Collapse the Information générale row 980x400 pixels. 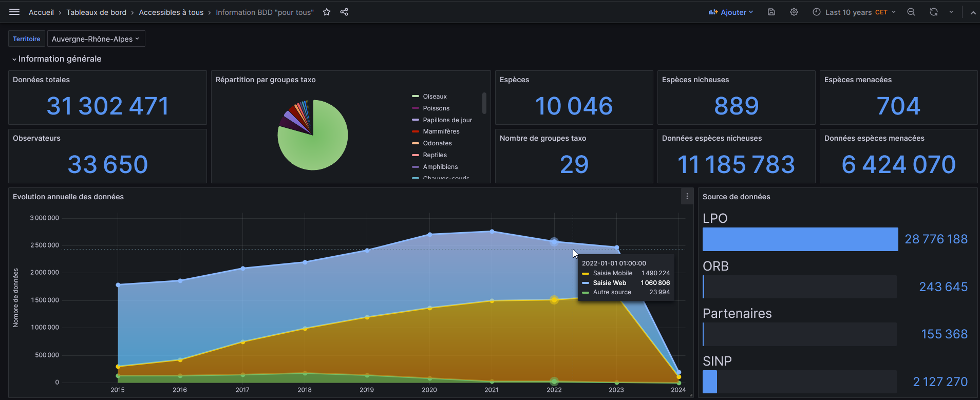pos(56,59)
